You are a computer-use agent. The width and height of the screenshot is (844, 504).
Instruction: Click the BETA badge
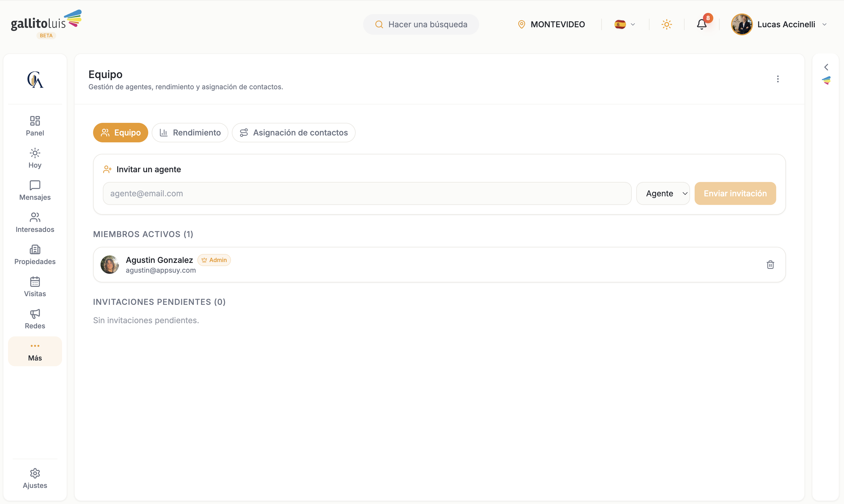coord(46,35)
